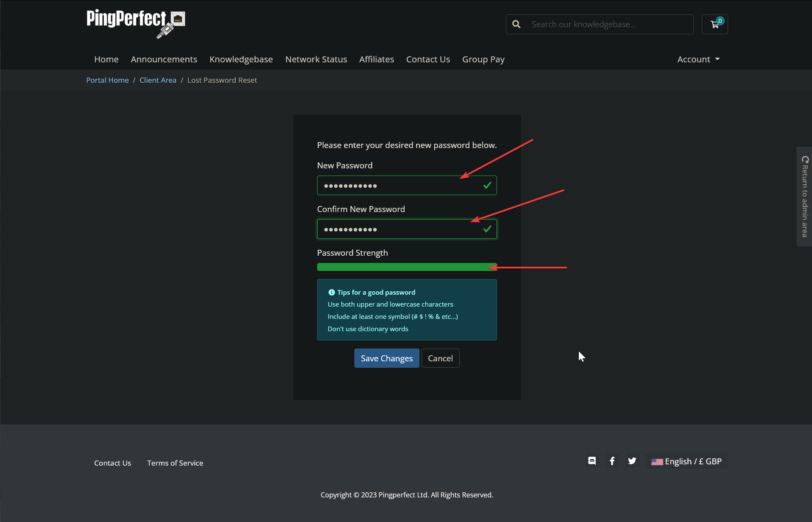Open the English / £ GBP selector

coord(686,461)
